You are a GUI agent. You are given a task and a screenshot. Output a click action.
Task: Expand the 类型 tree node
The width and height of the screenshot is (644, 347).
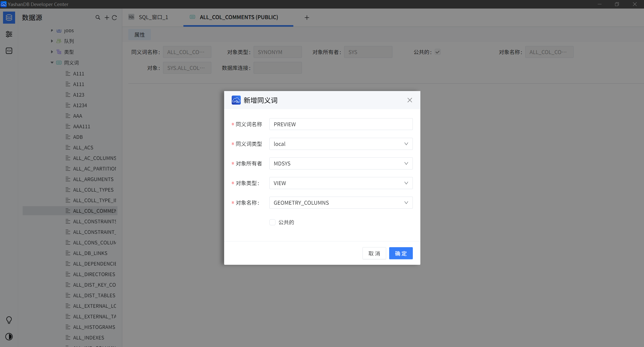[x=52, y=52]
